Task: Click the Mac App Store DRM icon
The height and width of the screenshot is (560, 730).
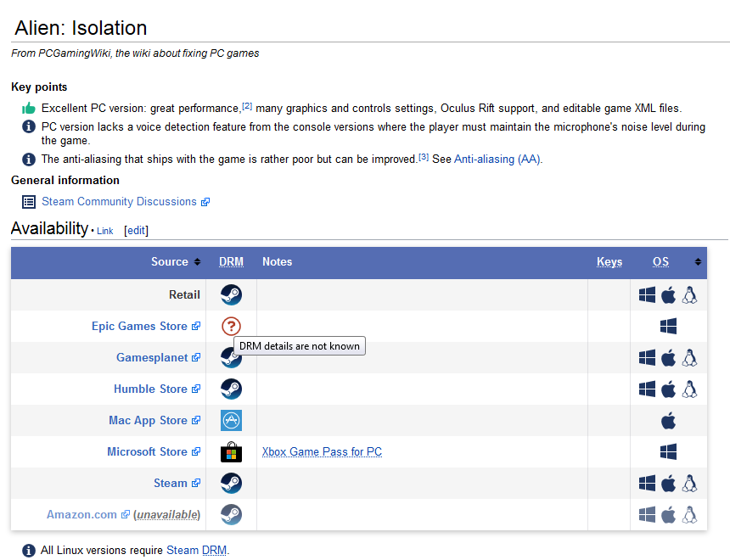Action: (231, 420)
